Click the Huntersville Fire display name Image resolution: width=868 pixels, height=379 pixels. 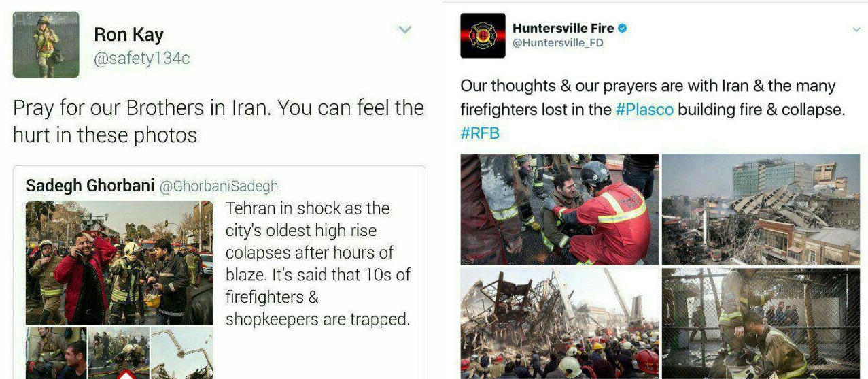(563, 29)
